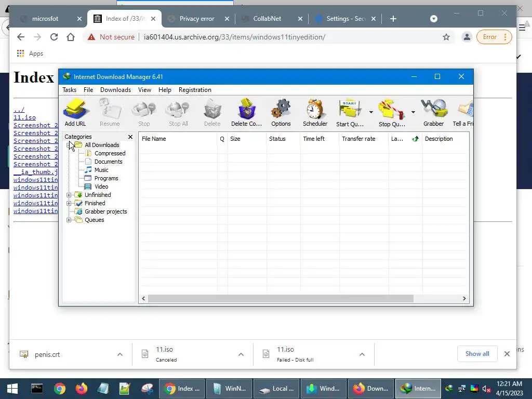Screen dimensions: 532x399
Task: Expand the Queues category node
Action: 69,220
